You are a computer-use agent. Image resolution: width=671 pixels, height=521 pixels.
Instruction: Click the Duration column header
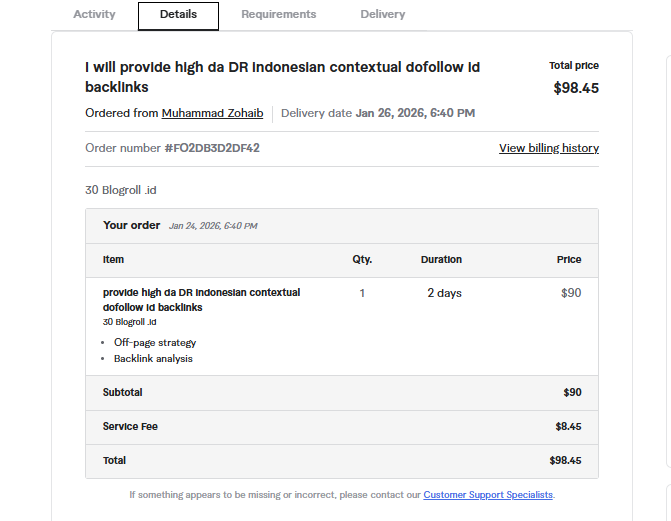click(x=441, y=260)
